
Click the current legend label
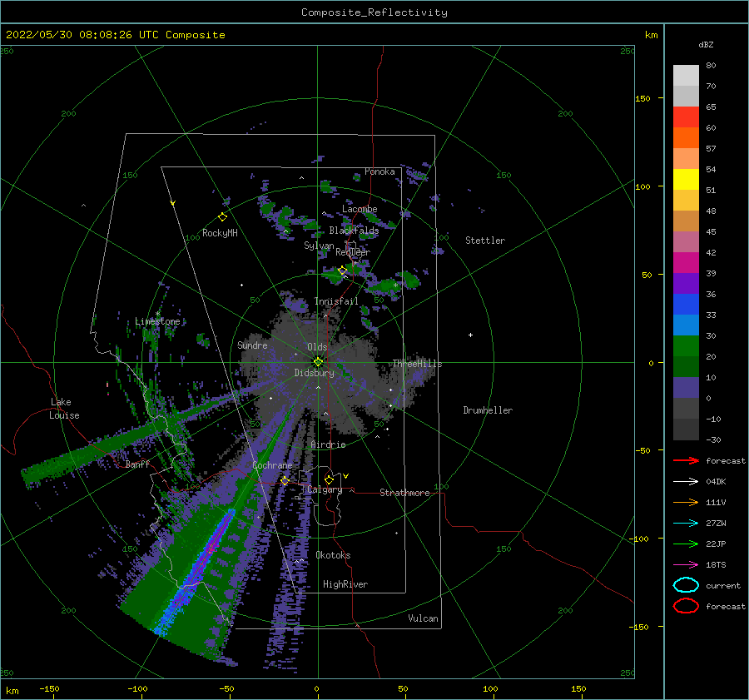coord(723,586)
